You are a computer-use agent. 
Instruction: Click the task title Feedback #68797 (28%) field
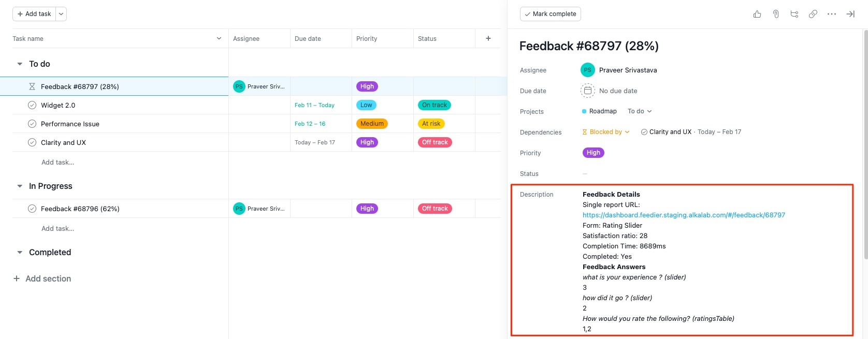click(x=589, y=46)
